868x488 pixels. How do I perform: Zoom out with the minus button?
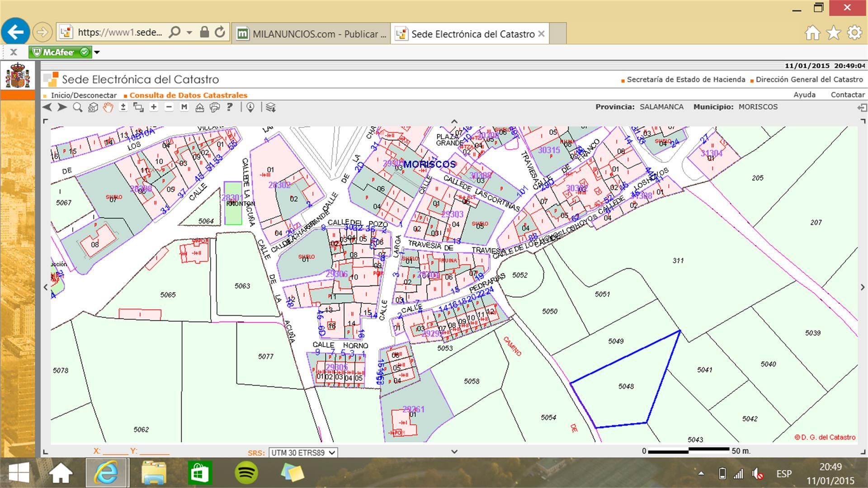click(x=169, y=107)
